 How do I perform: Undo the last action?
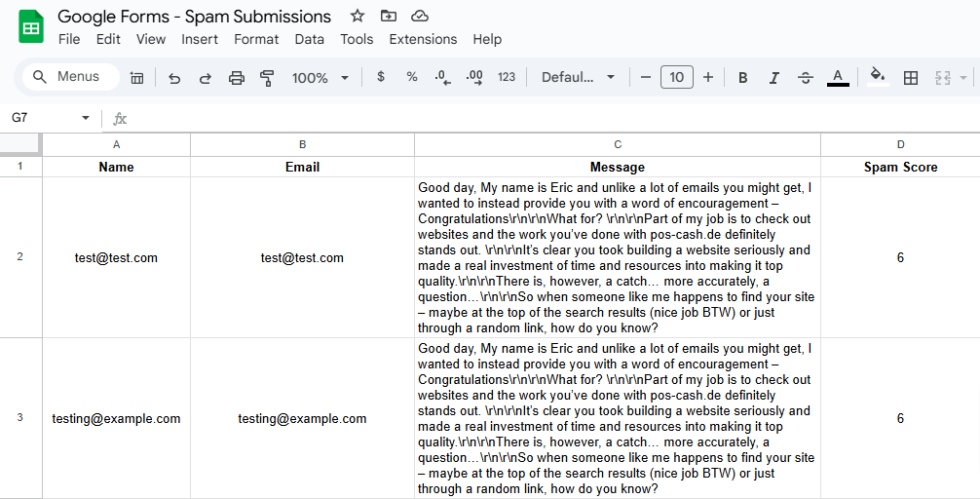[174, 78]
